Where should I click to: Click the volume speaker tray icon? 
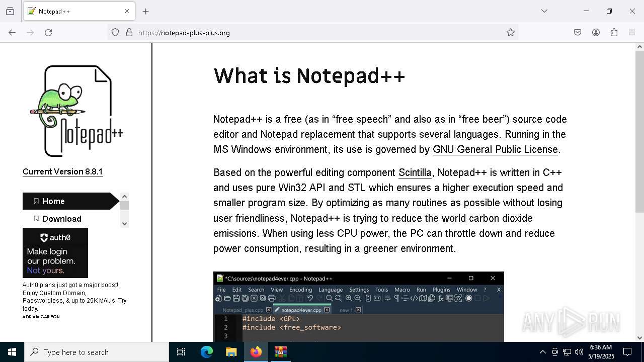click(x=579, y=352)
